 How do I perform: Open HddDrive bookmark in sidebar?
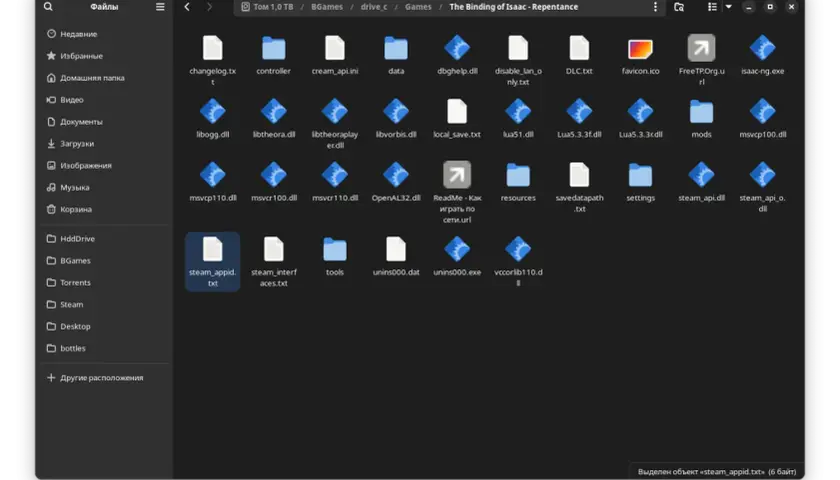104,238
